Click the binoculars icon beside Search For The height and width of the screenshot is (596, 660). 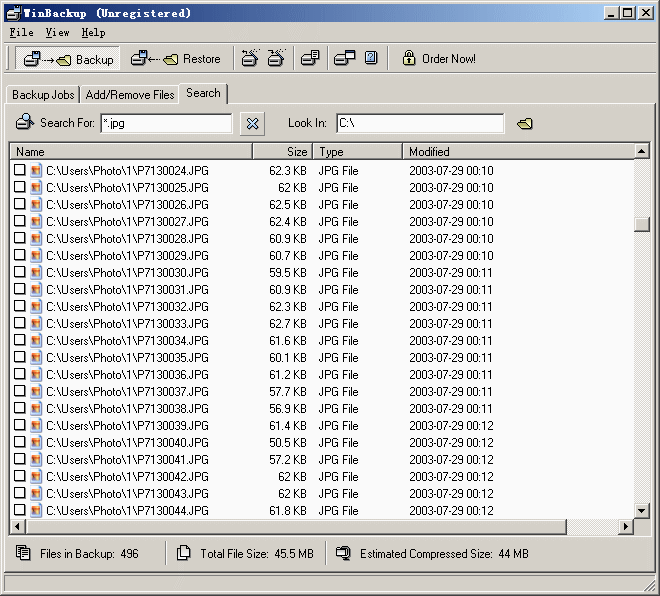25,122
